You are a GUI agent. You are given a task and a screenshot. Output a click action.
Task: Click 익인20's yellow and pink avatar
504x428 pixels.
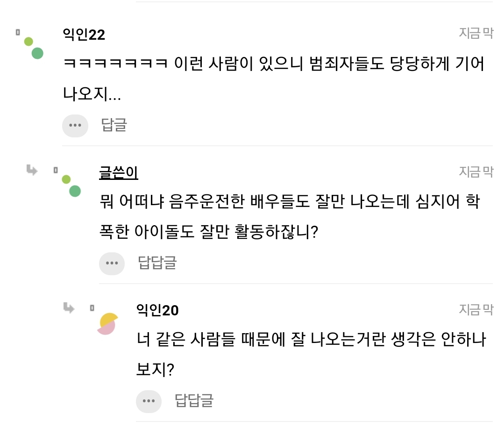(x=108, y=323)
